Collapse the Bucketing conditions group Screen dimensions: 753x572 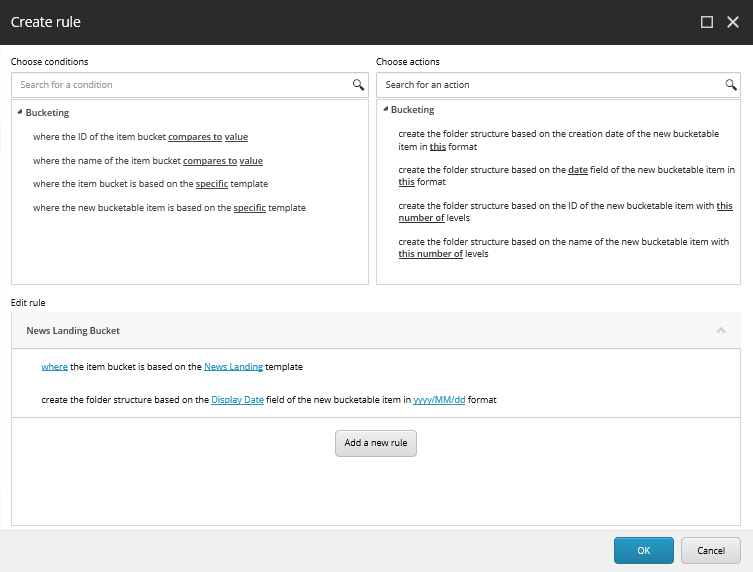pyautogui.click(x=20, y=112)
